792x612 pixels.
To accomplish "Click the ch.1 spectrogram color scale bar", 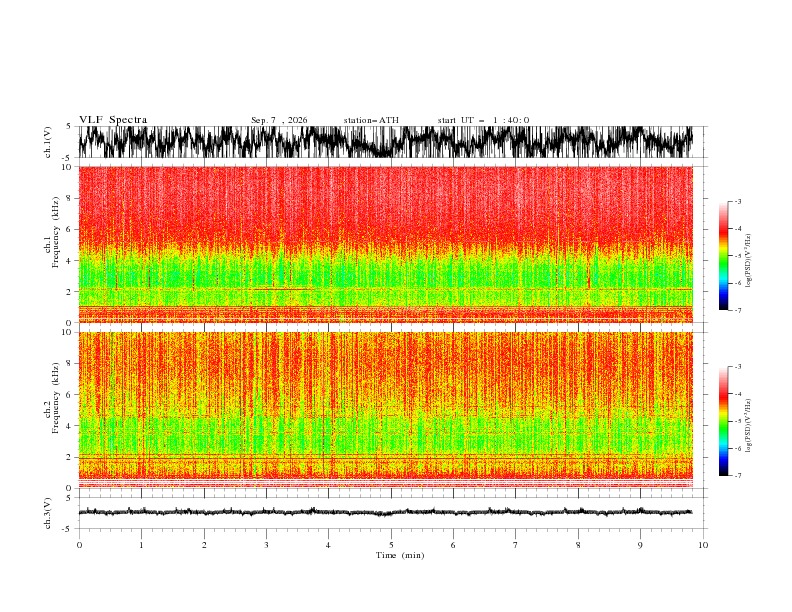I will click(x=723, y=256).
